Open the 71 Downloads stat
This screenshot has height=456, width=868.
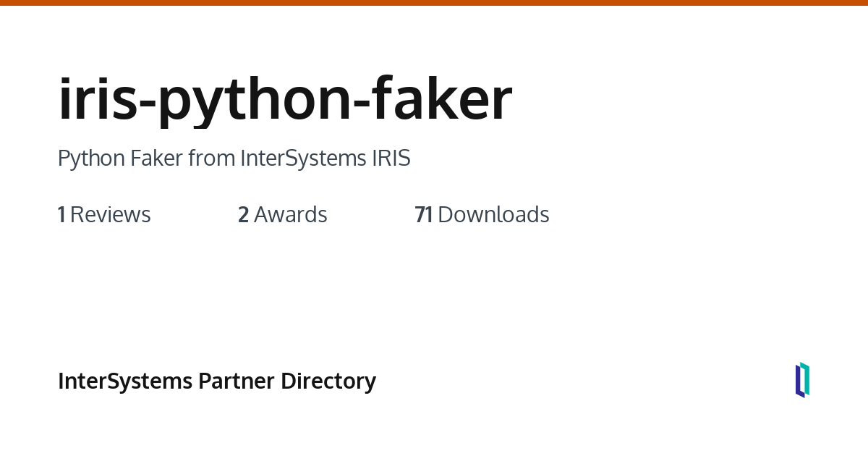(482, 215)
